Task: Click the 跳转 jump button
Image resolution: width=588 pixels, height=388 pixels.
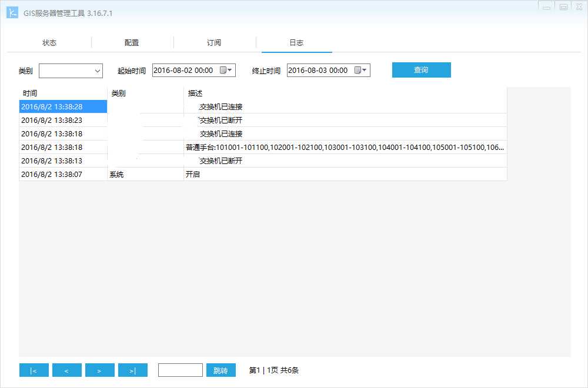Action: [x=221, y=370]
